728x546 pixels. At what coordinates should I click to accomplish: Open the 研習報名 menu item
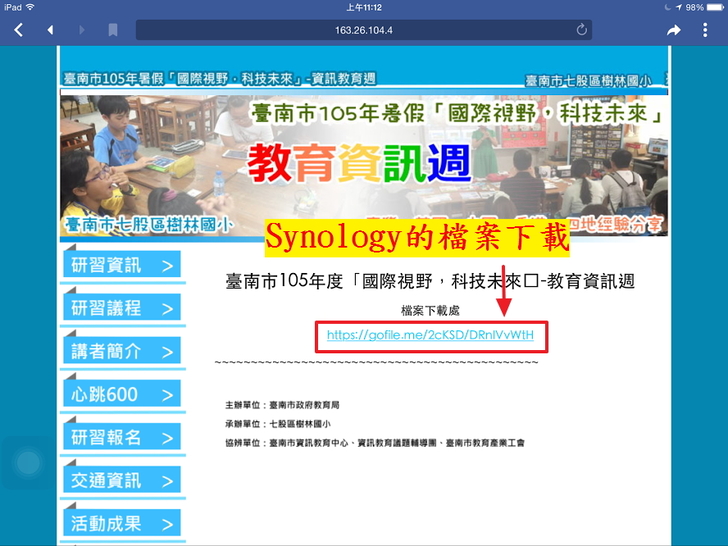click(122, 436)
